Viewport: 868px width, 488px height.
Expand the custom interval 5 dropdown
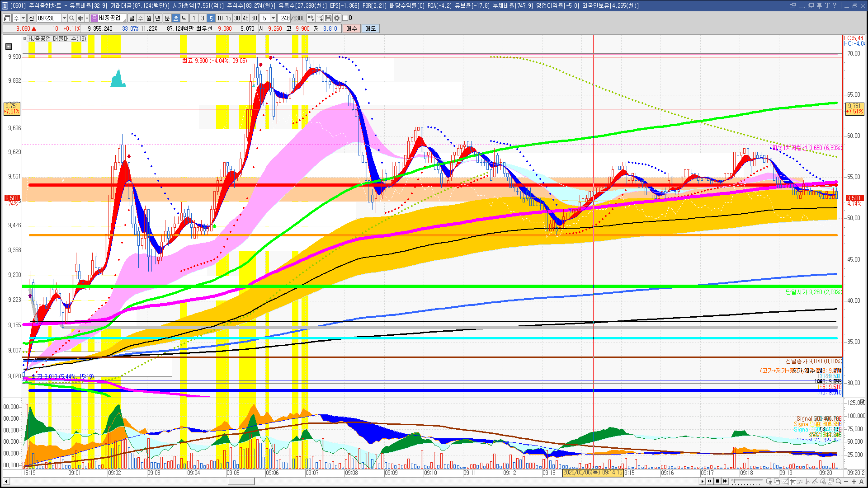tap(273, 18)
